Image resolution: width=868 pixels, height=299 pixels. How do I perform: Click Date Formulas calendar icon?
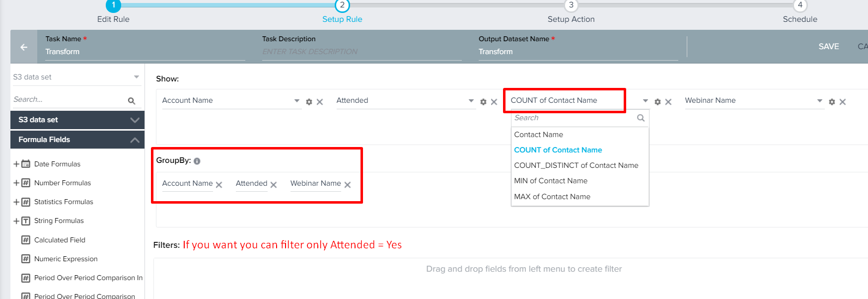[26, 164]
